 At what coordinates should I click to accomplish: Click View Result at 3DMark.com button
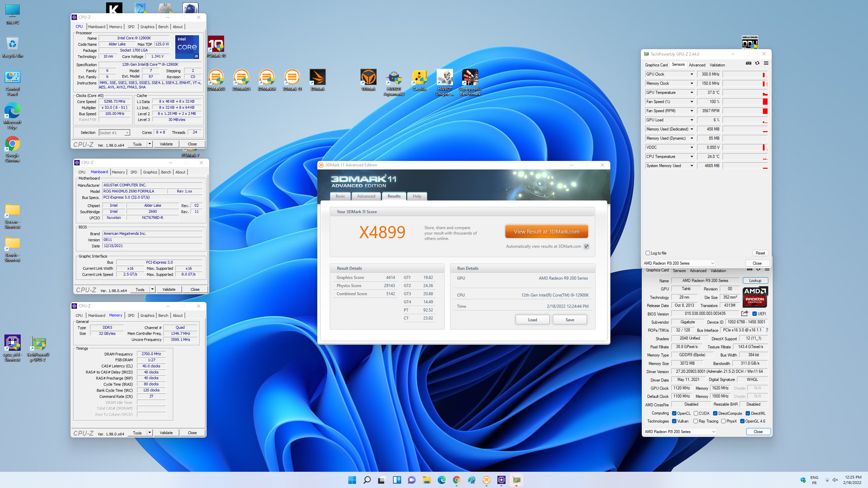coord(547,232)
